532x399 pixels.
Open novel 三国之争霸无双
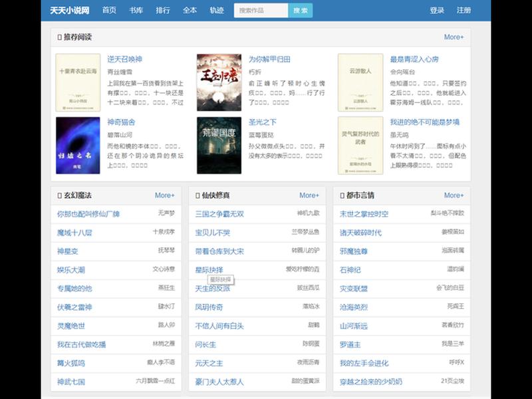tap(219, 214)
